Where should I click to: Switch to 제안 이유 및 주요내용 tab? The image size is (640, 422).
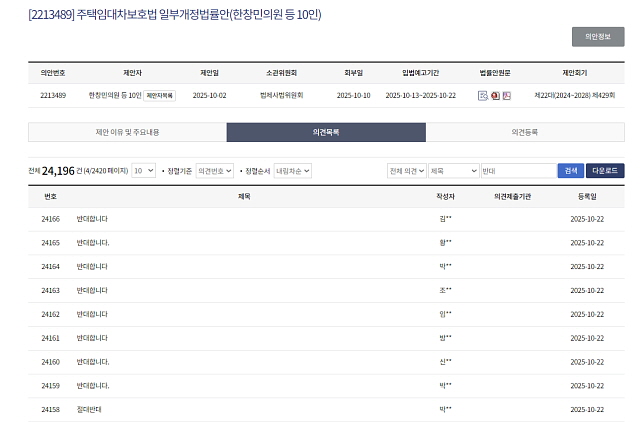[x=127, y=132]
